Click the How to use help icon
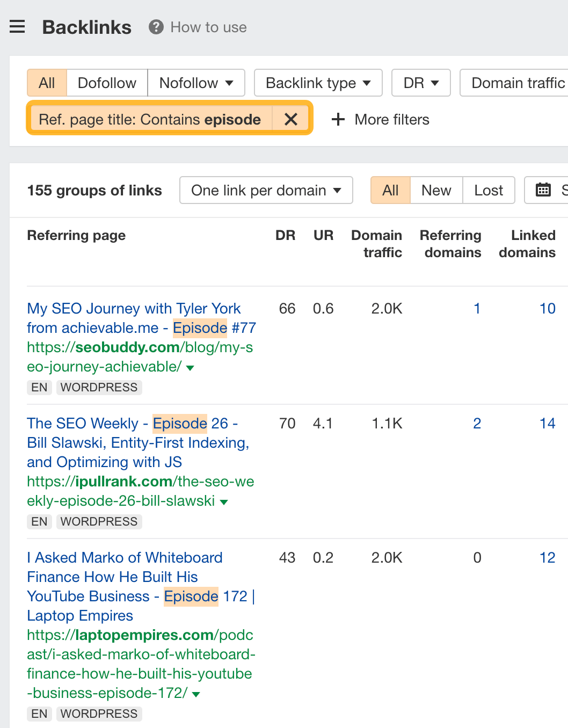 [x=155, y=27]
